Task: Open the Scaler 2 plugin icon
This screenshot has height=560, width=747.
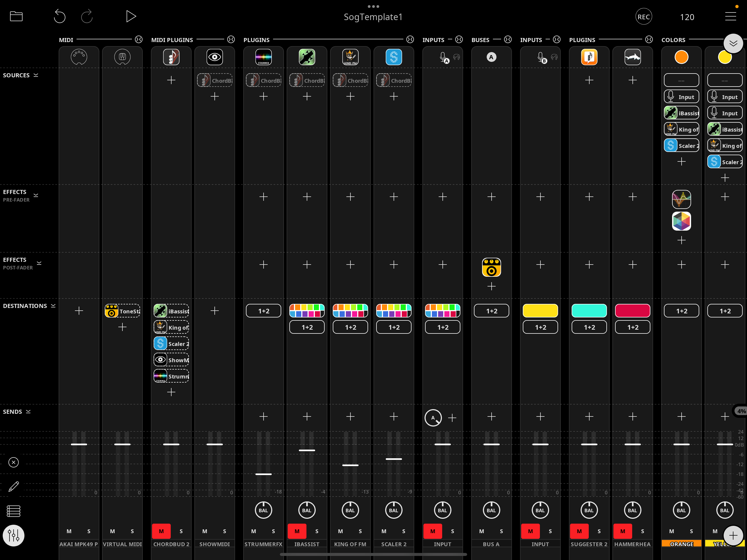Action: 394,57
